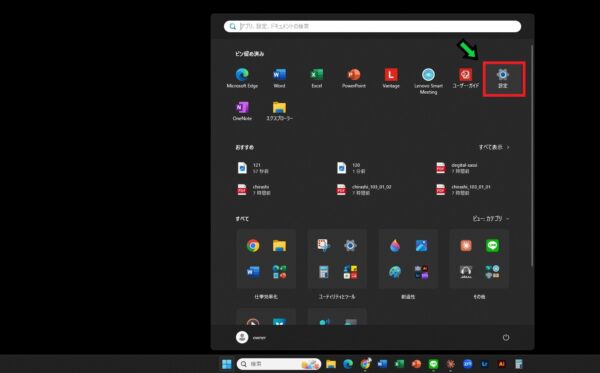The image size is (600, 373).
Task: Open recommended PDF chirashi
Action: click(x=254, y=190)
